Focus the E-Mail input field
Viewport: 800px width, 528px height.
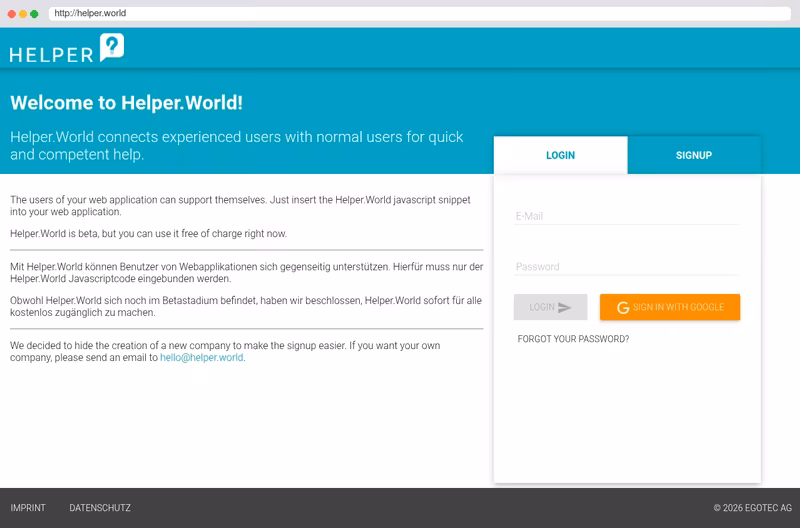[x=627, y=216]
